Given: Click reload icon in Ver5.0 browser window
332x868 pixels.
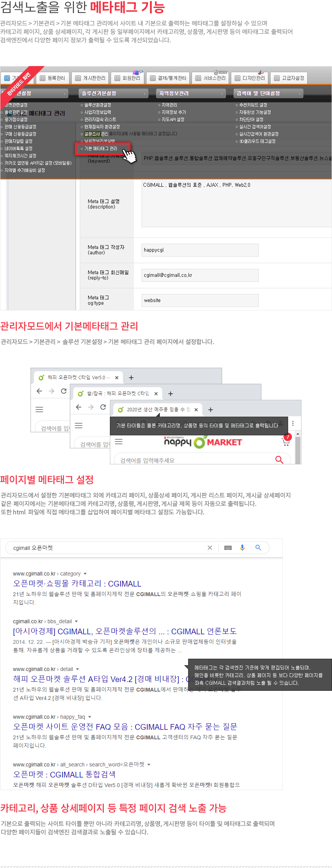Looking at the screenshot, I should click(x=64, y=391).
